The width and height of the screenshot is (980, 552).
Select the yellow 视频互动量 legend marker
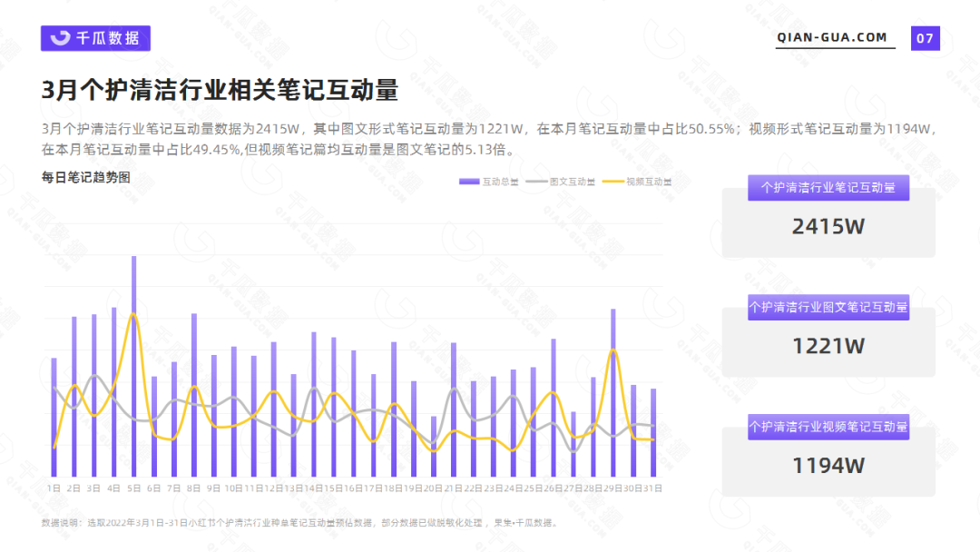point(614,182)
